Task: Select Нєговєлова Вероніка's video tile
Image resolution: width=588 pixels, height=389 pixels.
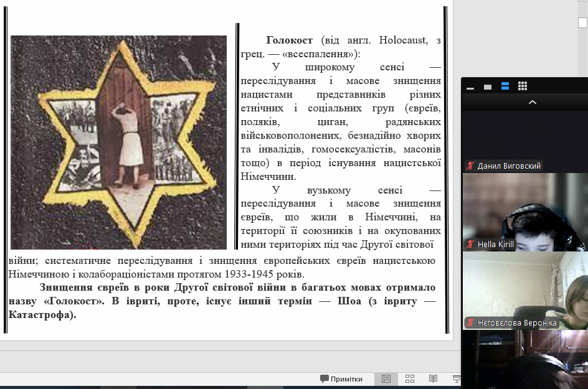Action: 525,291
